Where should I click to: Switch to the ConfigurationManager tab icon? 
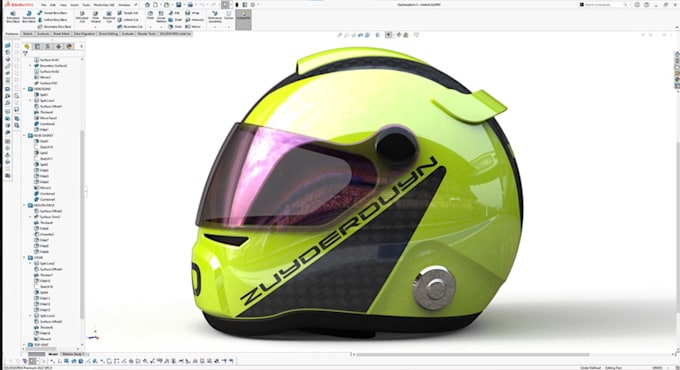point(48,46)
